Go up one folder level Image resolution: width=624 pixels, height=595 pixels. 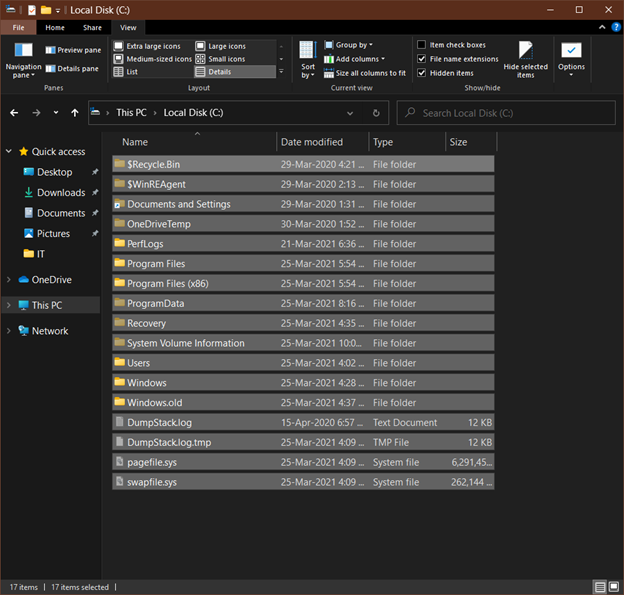point(75,113)
